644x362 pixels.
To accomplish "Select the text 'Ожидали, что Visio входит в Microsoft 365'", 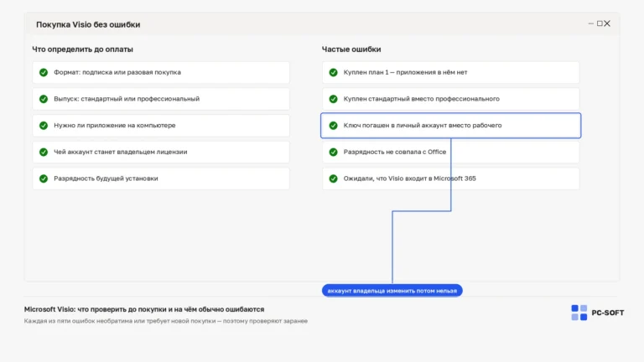I will point(409,178).
